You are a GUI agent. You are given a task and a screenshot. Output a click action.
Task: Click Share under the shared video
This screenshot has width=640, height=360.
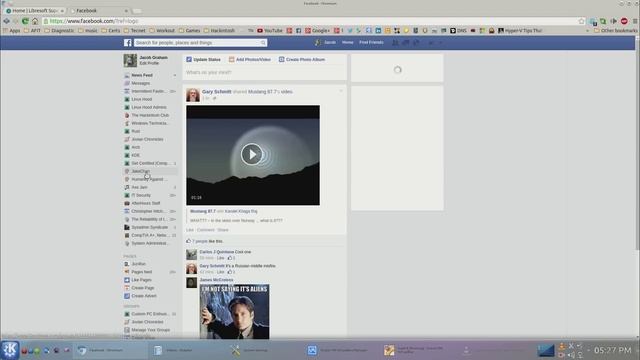tap(223, 230)
